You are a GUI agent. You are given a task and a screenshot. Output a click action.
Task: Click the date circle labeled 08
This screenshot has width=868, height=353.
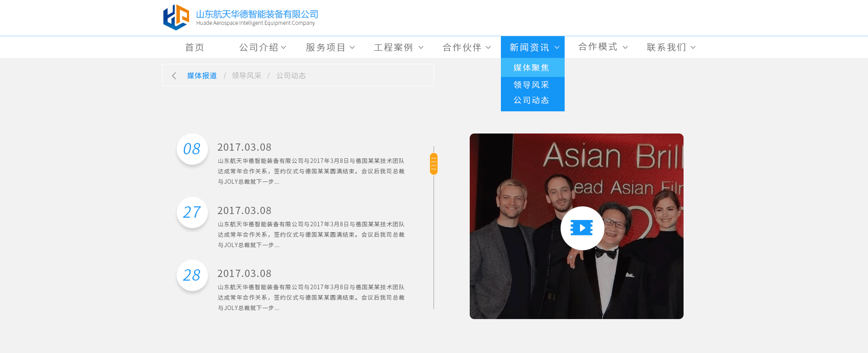click(192, 149)
